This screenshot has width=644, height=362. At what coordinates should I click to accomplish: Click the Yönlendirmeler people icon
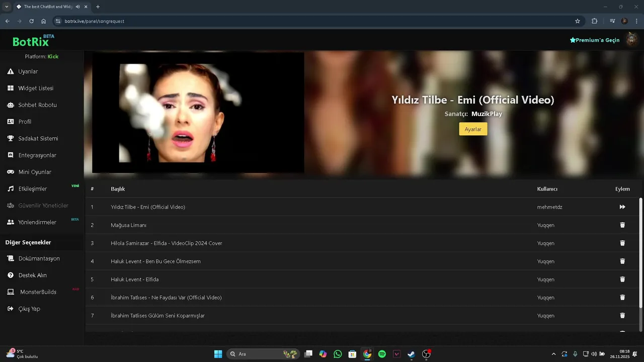11,222
